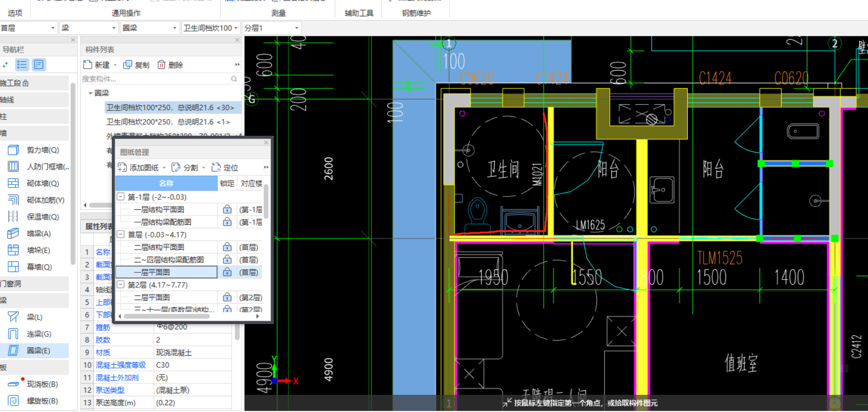This screenshot has height=412, width=868.
Task: Open the 选项 ribbon group
Action: tap(15, 13)
